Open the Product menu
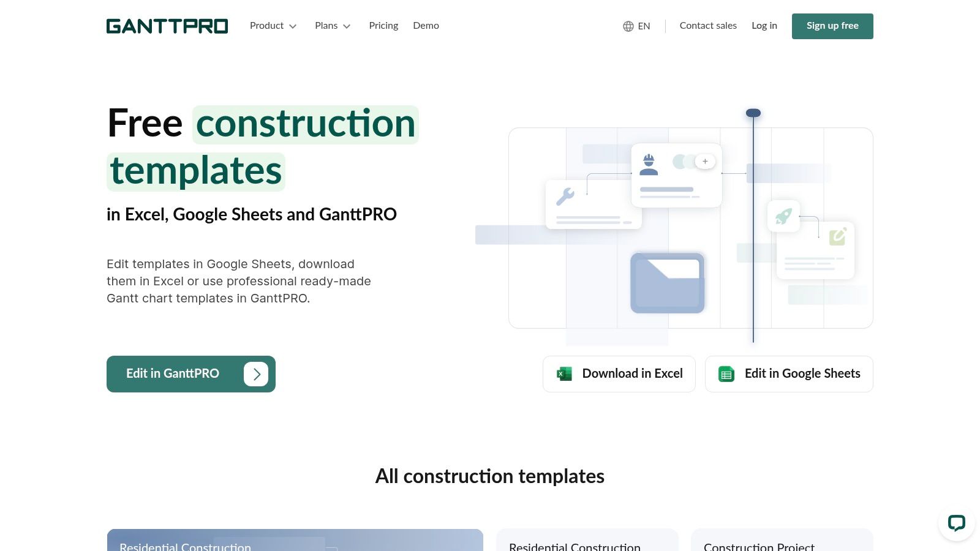This screenshot has height=551, width=980. pos(273,26)
